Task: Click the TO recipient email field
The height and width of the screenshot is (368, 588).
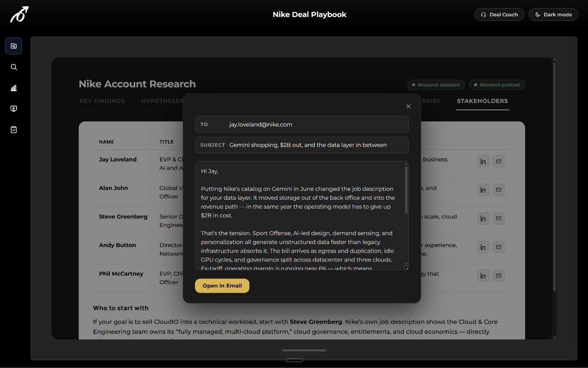Action: [302, 124]
